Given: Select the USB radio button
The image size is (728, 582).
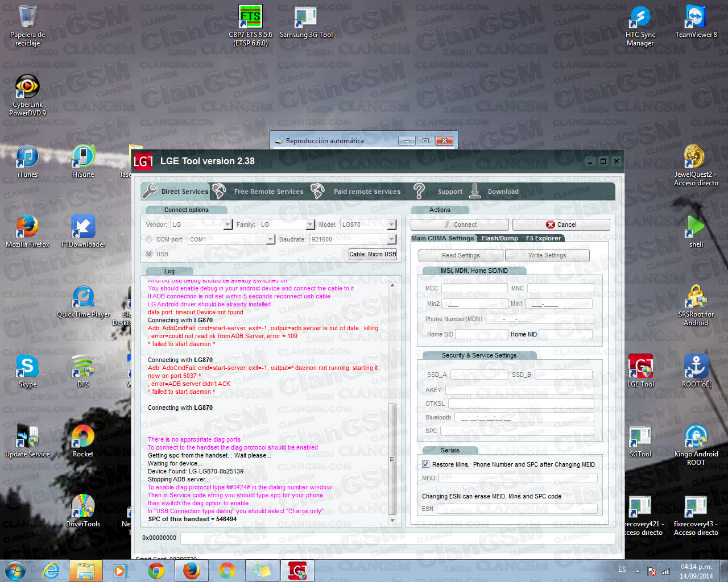Looking at the screenshot, I should pos(149,254).
